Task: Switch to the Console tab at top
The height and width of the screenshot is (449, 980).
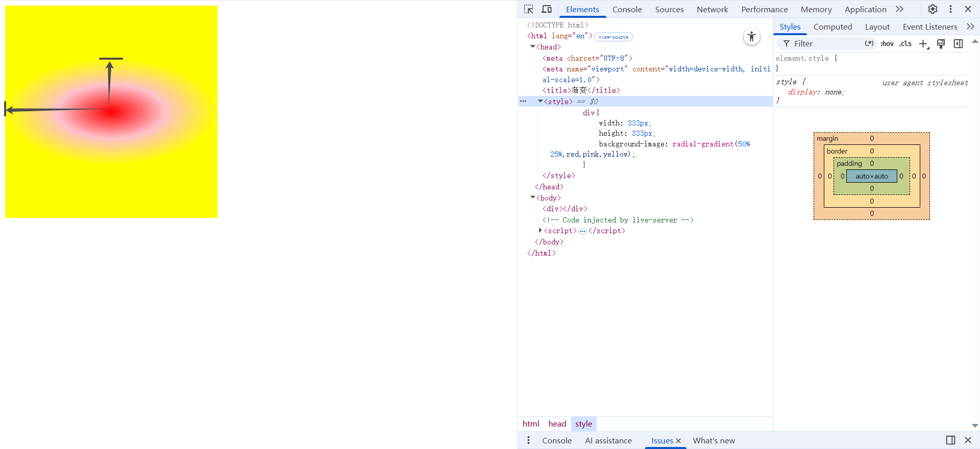Action: point(627,9)
